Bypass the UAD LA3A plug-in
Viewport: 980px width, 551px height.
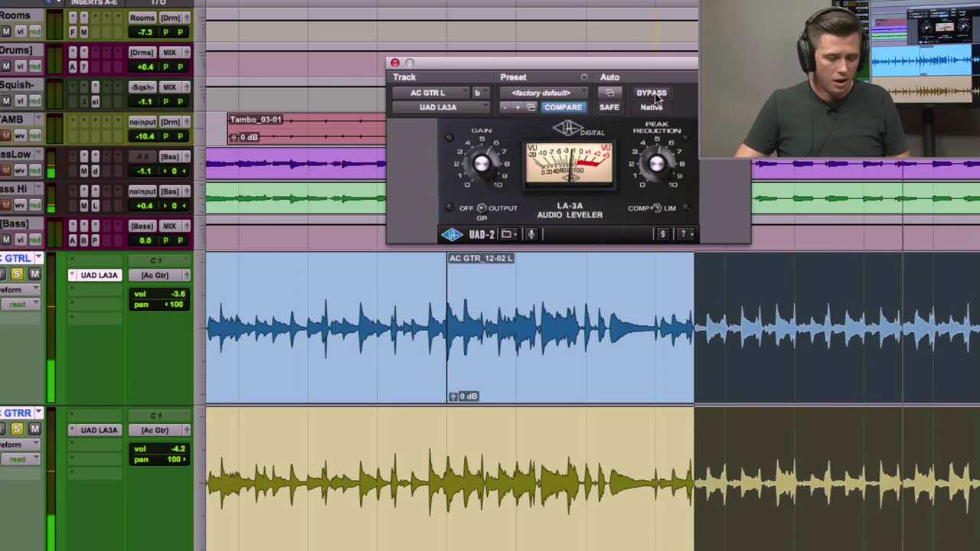point(651,93)
